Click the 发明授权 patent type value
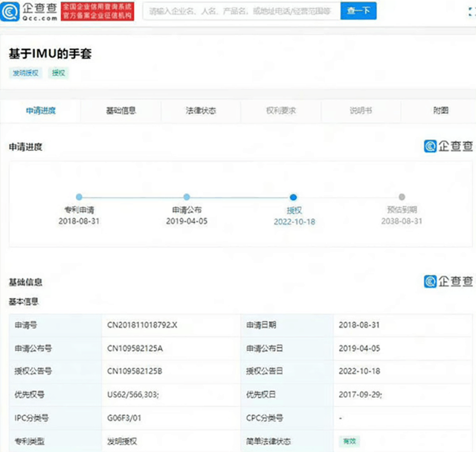Image resolution: width=476 pixels, height=452 pixels. pyautogui.click(x=122, y=442)
